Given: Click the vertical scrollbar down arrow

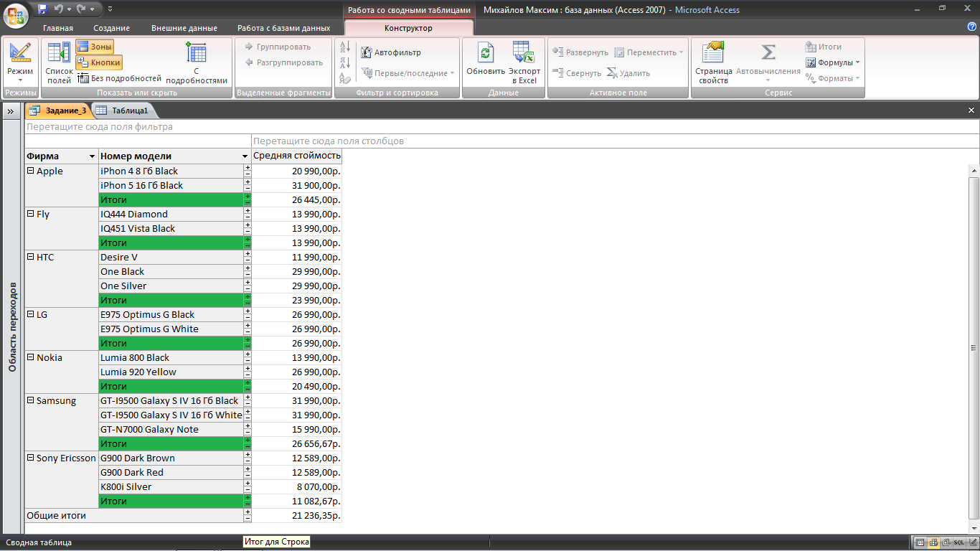Looking at the screenshot, I should pos(974,528).
